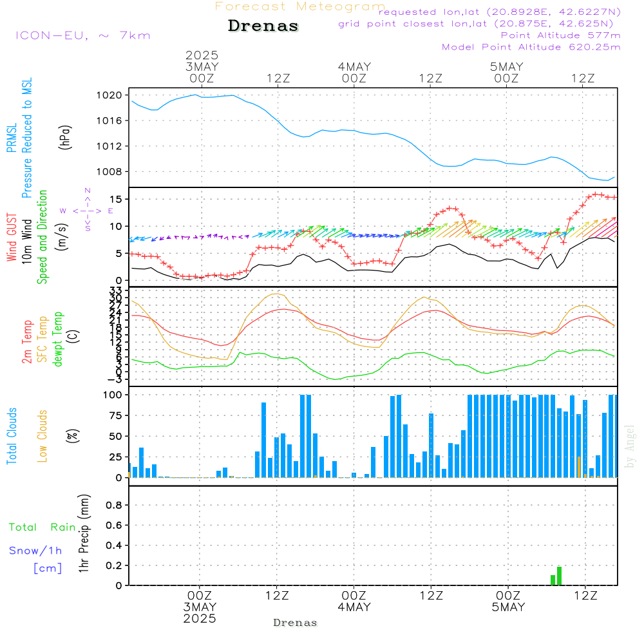Image resolution: width=644 pixels, height=644 pixels.
Task: Click the '1hr Precip (mm)' axis title
Action: tap(83, 533)
